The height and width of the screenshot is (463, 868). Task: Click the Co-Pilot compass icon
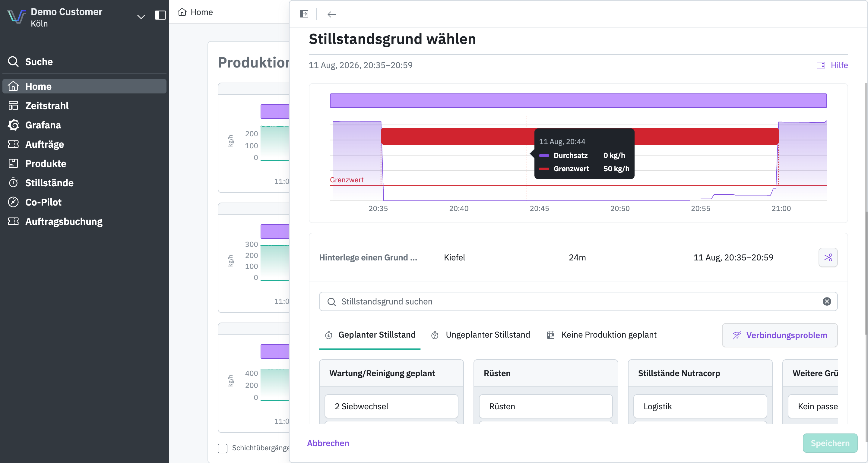(x=13, y=202)
